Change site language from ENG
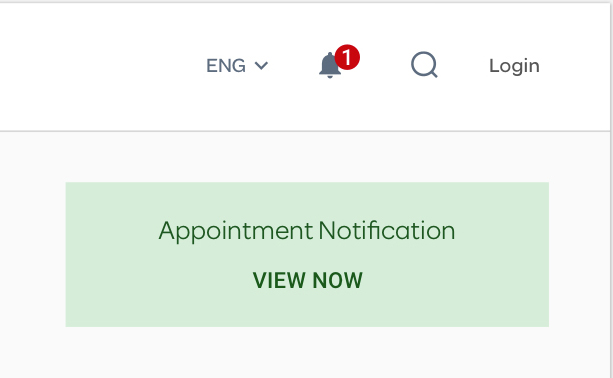Viewport: 613px width, 378px height. [237, 65]
